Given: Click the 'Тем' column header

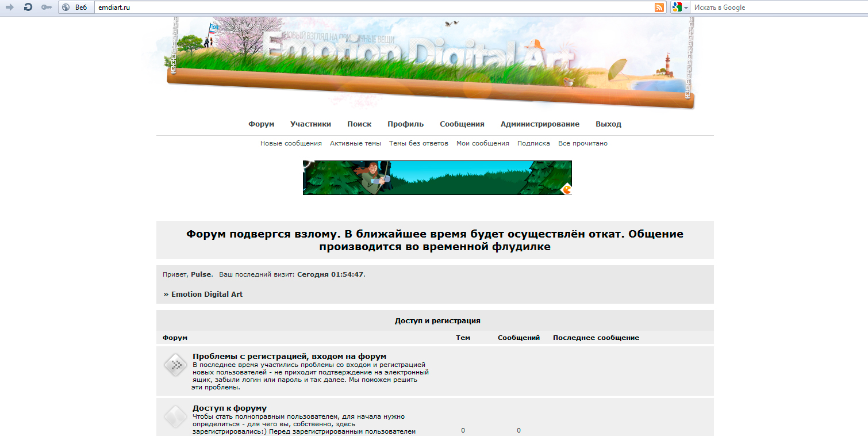Looking at the screenshot, I should [x=463, y=338].
